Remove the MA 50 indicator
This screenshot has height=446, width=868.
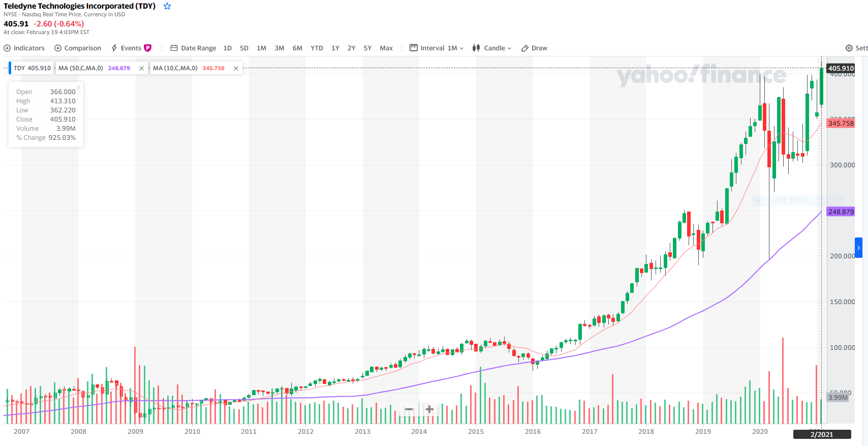(141, 68)
